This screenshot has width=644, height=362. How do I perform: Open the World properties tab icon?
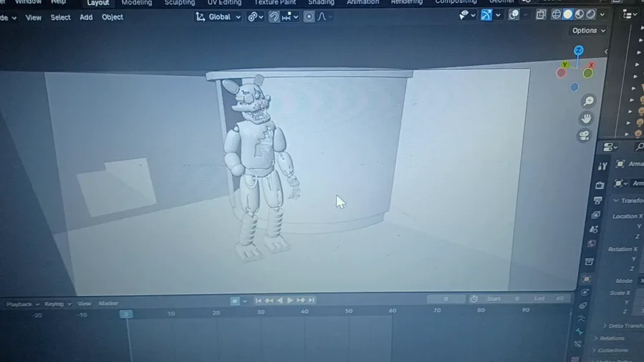[x=592, y=244]
